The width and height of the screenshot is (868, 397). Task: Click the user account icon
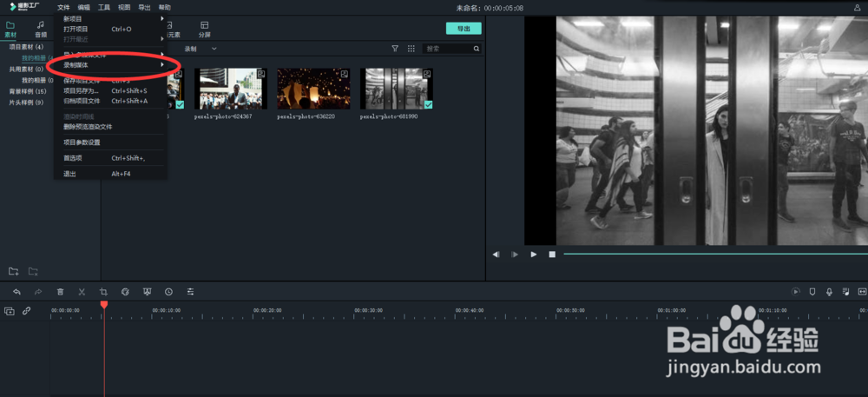[858, 8]
